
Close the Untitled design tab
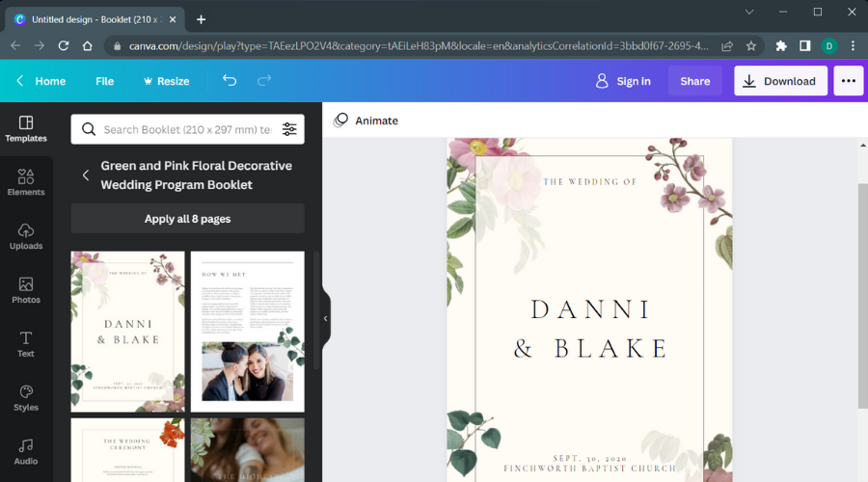173,19
